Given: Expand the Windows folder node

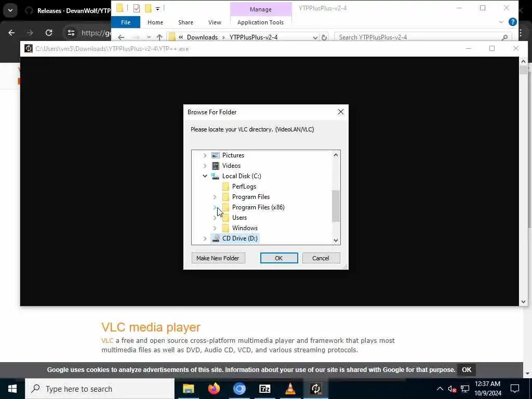Looking at the screenshot, I should click(215, 229).
